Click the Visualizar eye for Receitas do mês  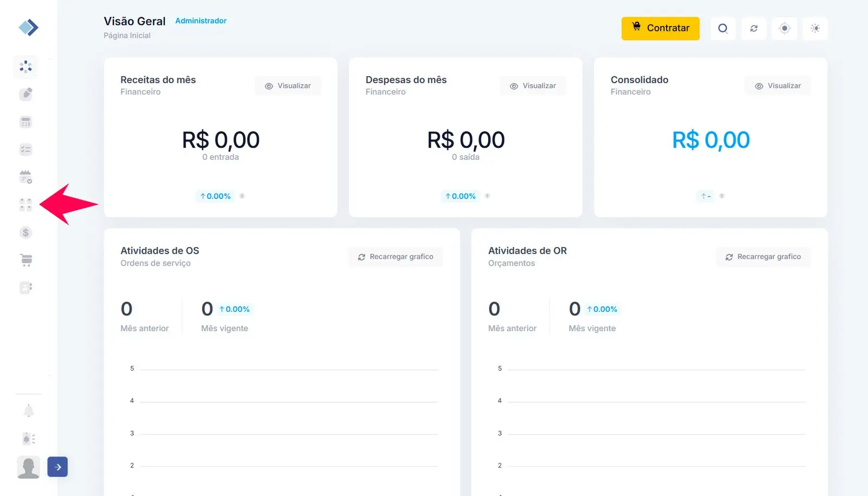(x=288, y=86)
